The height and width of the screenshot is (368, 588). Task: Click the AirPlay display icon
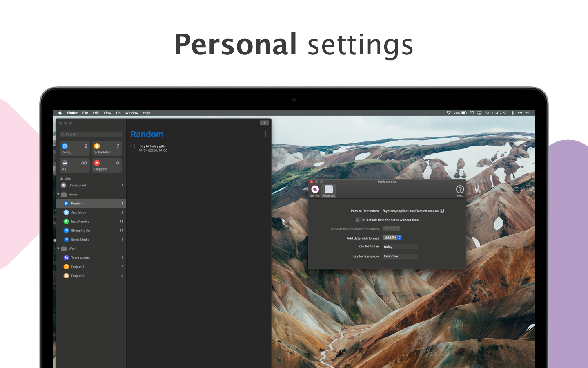(479, 113)
